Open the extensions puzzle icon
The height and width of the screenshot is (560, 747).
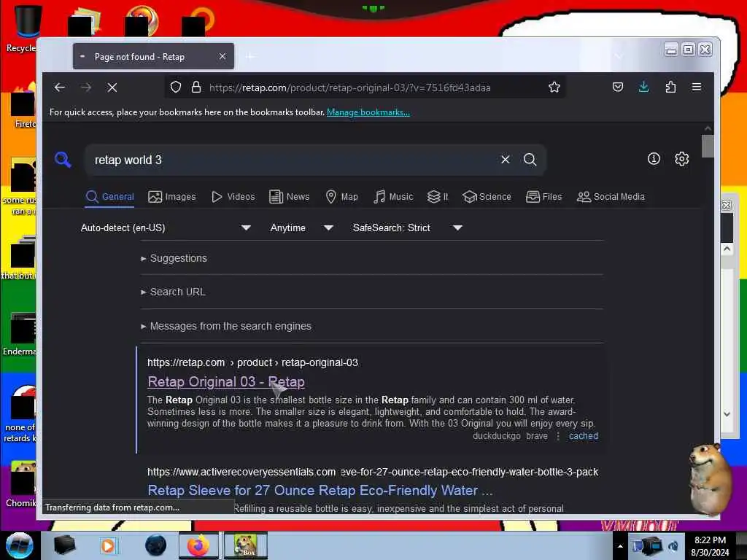(x=670, y=87)
